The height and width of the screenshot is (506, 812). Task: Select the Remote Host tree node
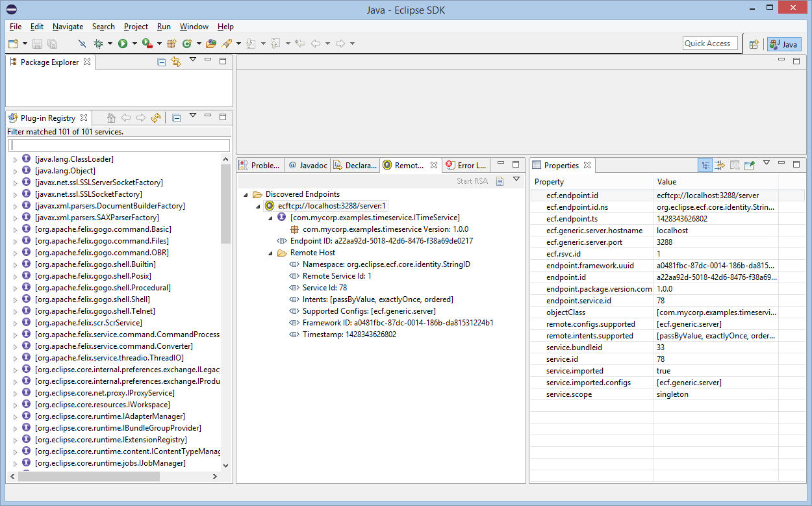[312, 253]
